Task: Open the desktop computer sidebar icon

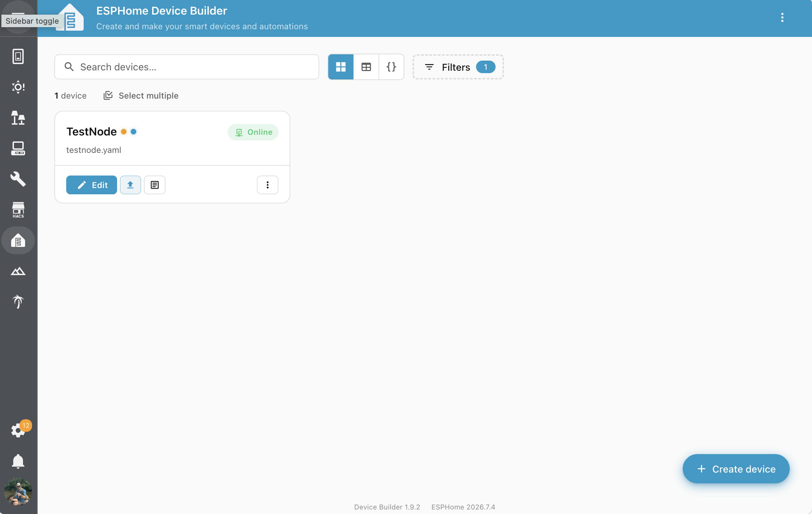Action: 18,148
